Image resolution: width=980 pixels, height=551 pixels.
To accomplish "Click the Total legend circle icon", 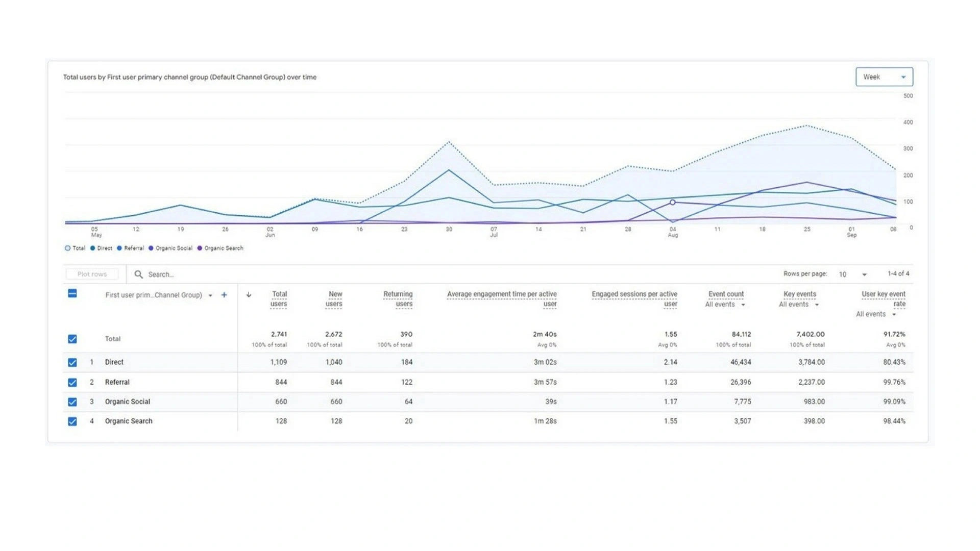I will 67,248.
